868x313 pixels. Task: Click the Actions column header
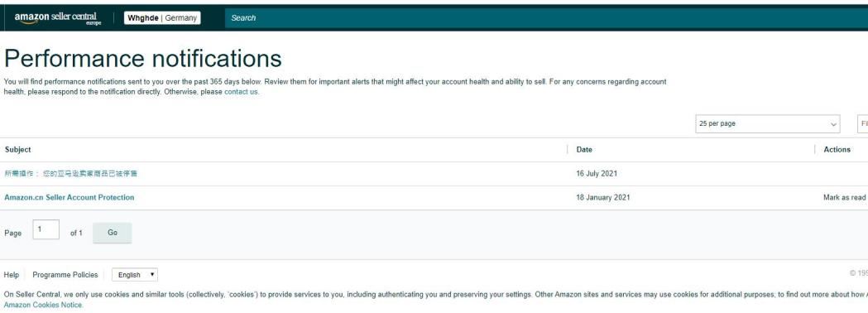pyautogui.click(x=837, y=150)
